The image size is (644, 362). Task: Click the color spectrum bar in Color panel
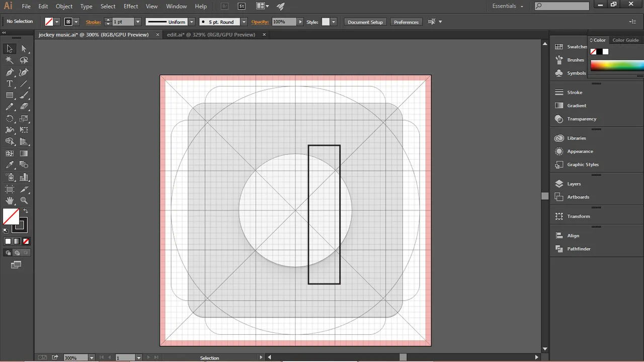617,65
